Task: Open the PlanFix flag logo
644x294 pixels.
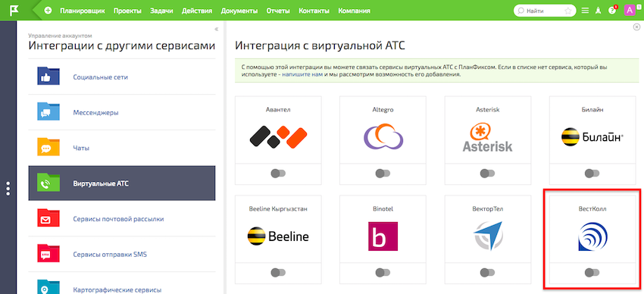Action: [14, 11]
